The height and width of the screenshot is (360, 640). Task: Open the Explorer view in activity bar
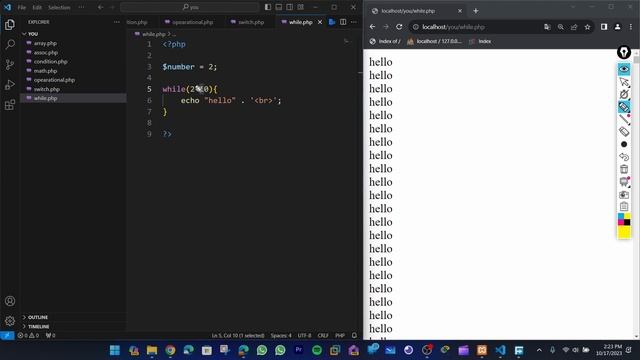pos(10,25)
